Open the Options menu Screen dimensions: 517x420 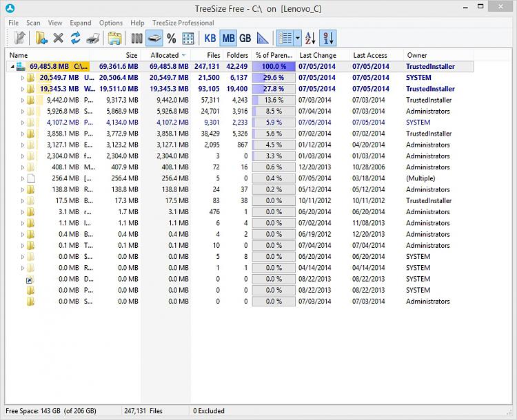(111, 23)
